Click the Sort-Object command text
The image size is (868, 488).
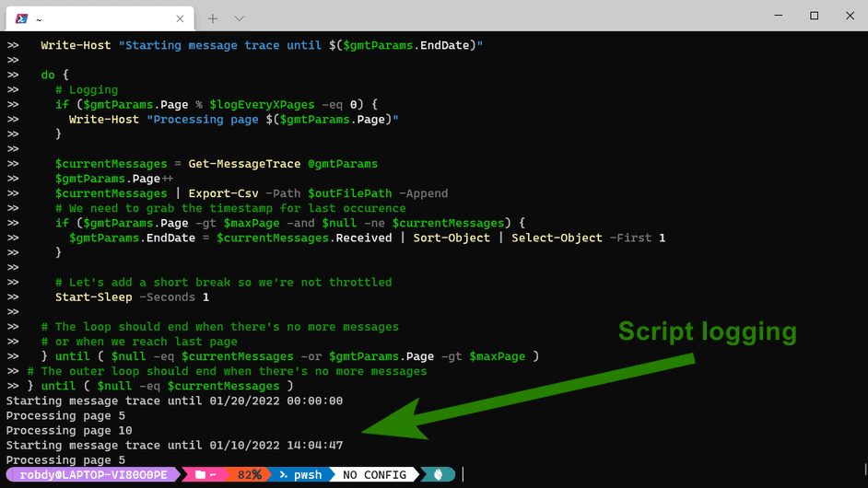452,238
